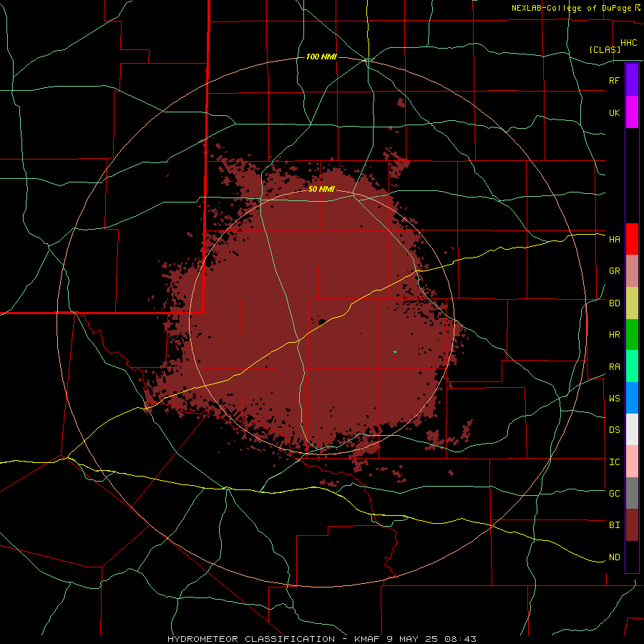Click the black radar site hole at center

322,321
